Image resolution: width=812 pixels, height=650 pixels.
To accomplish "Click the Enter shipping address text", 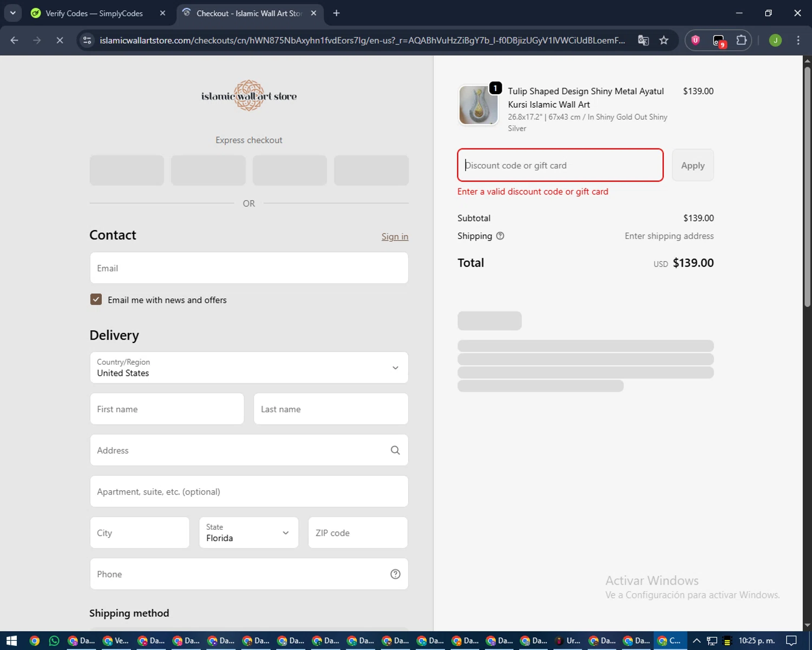I will pyautogui.click(x=669, y=236).
